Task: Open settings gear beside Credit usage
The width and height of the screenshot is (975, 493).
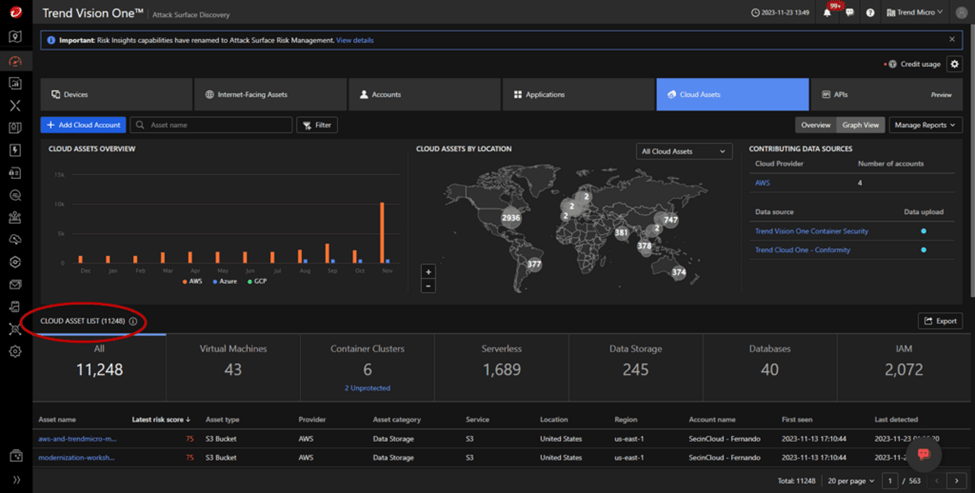Action: tap(954, 64)
